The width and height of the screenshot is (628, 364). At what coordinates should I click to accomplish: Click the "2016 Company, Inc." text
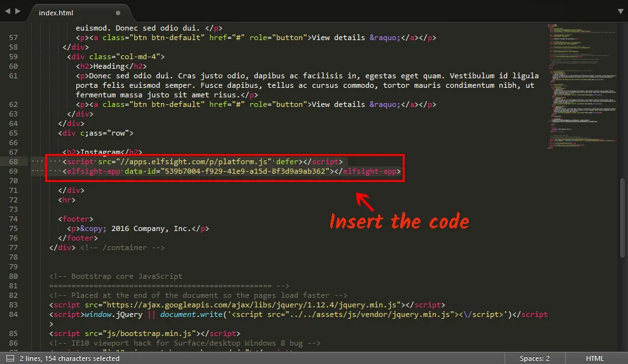click(151, 228)
